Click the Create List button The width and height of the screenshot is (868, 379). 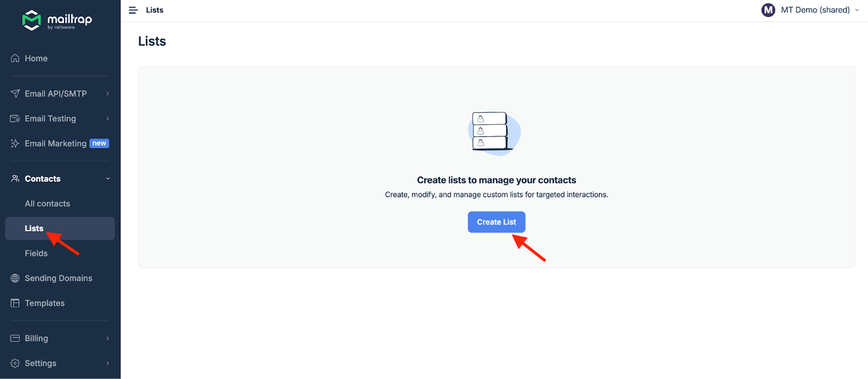point(496,222)
